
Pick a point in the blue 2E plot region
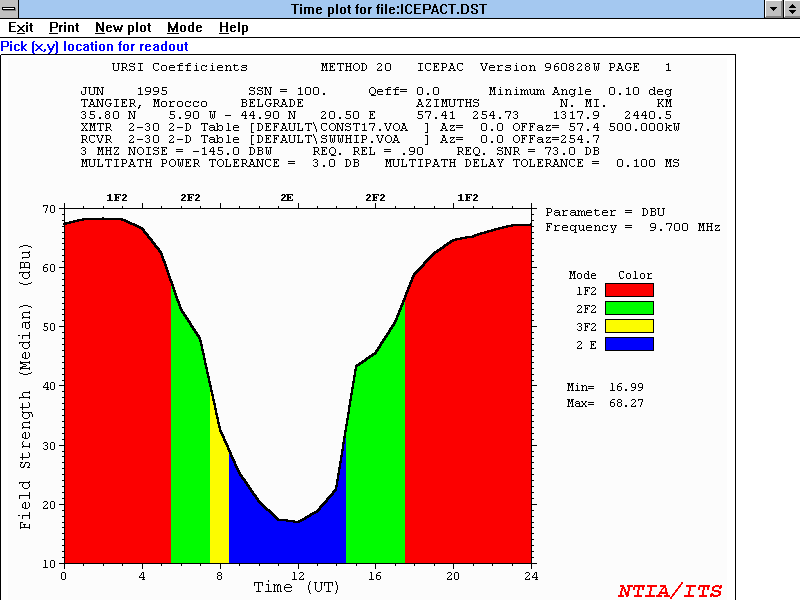tap(290, 540)
